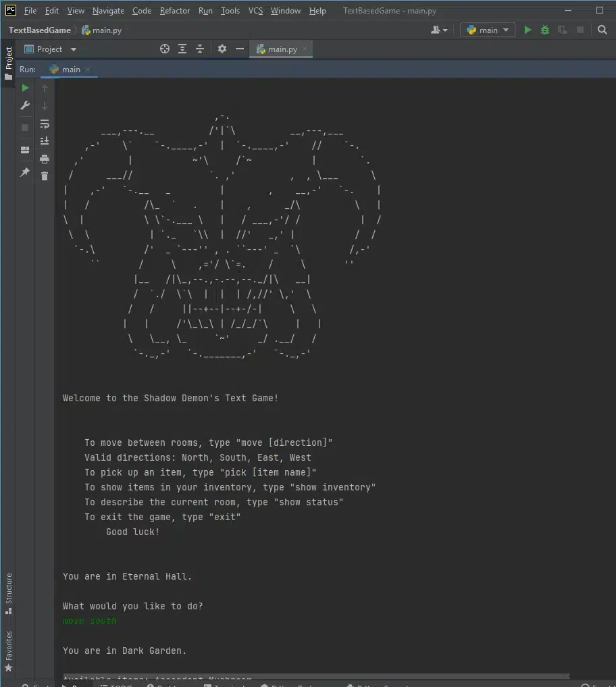This screenshot has height=687, width=616.
Task: Click 'You are in Dark Garden.' line
Action: (124, 651)
